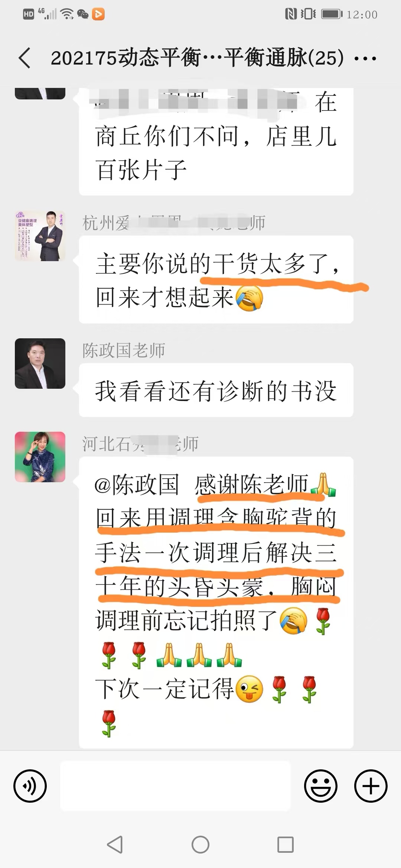Tap the message 我看看还有诊断的书没
The image size is (401, 868).
[216, 390]
